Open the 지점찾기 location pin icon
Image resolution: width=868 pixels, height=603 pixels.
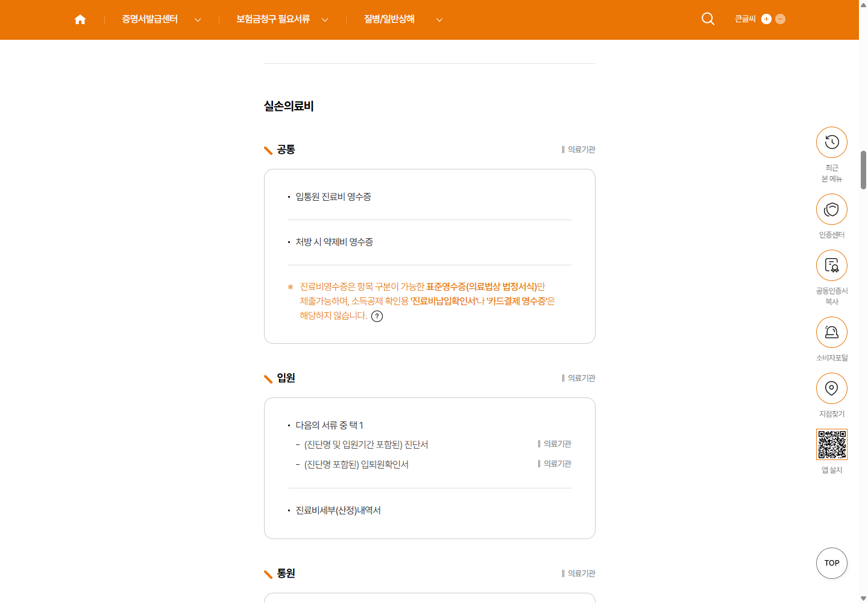(832, 388)
